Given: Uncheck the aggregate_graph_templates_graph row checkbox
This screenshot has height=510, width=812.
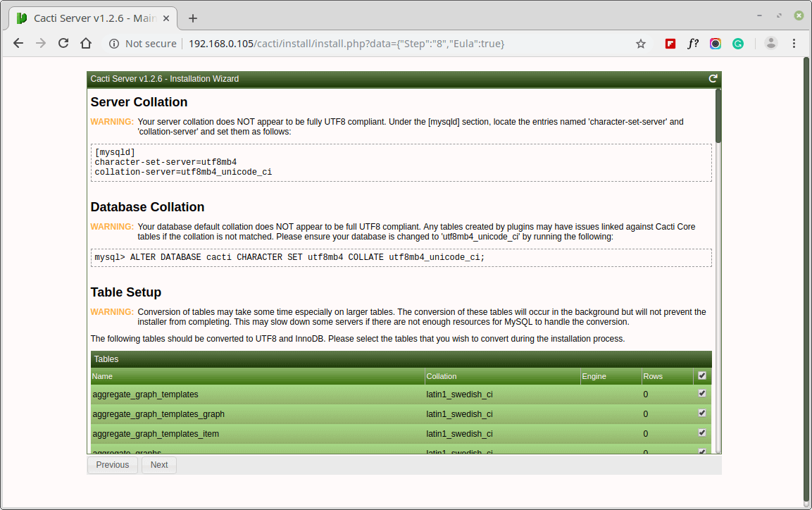Looking at the screenshot, I should tap(701, 413).
